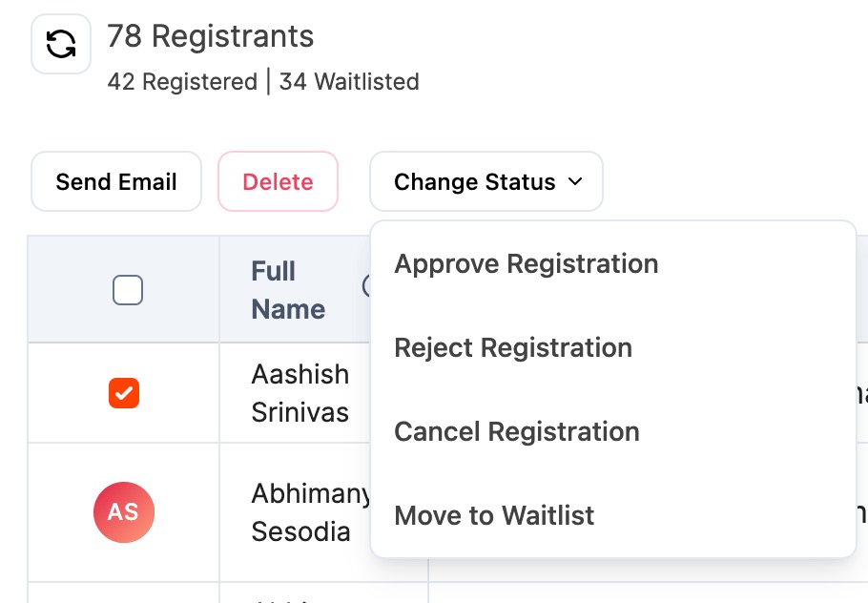This screenshot has width=868, height=603.
Task: Open the Change Status dropdown
Action: click(x=486, y=181)
